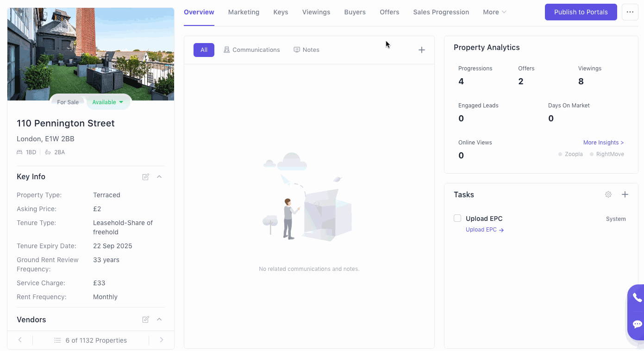Image resolution: width=644 pixels, height=351 pixels.
Task: Open the Available status dropdown
Action: tap(108, 102)
